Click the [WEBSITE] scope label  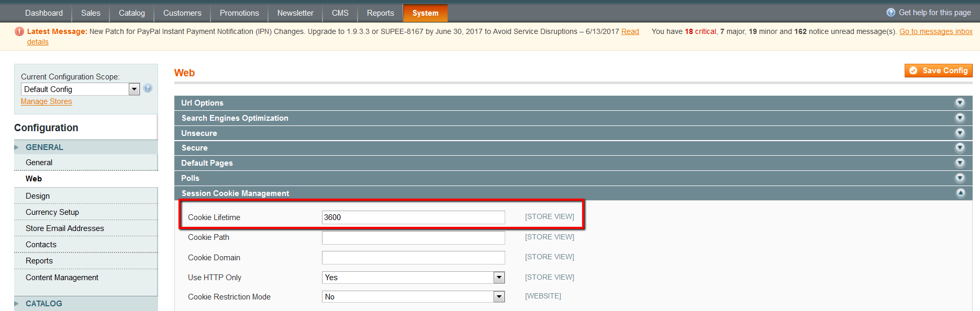[543, 296]
